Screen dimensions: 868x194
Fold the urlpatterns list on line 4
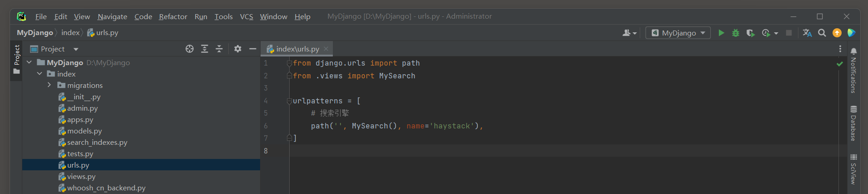point(289,101)
